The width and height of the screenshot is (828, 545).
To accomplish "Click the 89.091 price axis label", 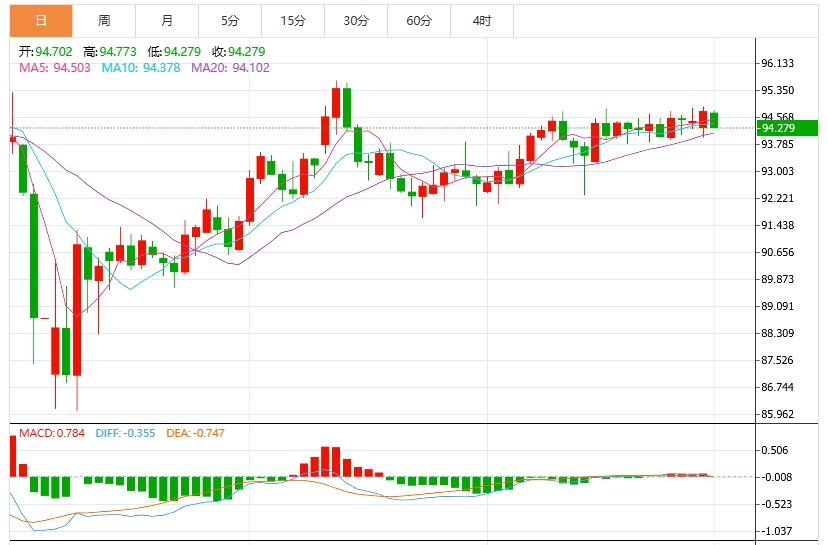I will click(777, 306).
